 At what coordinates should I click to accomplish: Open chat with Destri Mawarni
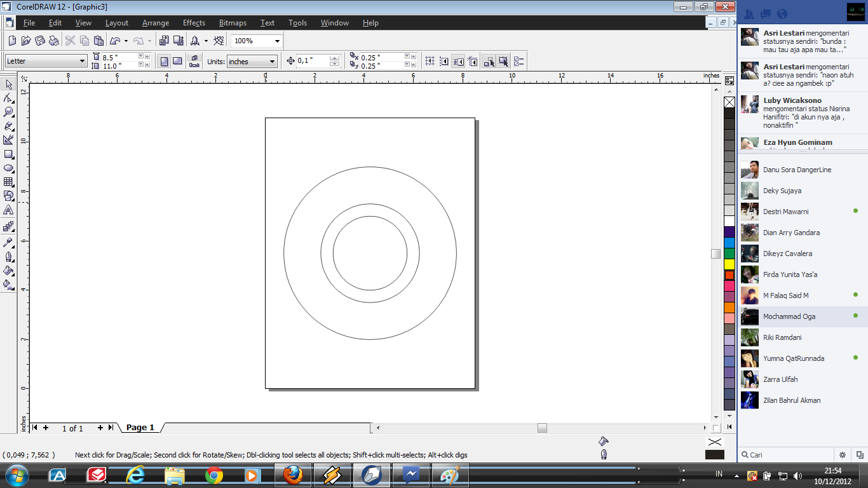802,212
